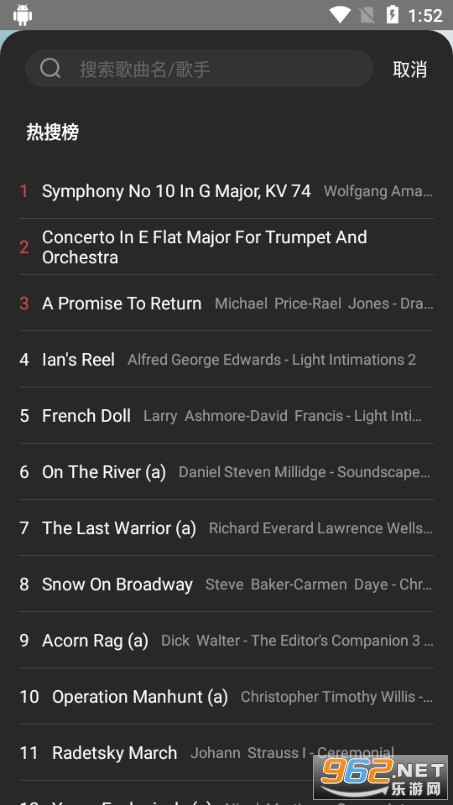Select Concerto In E Flat Major For Trumpet
This screenshot has width=453, height=805.
226,247
